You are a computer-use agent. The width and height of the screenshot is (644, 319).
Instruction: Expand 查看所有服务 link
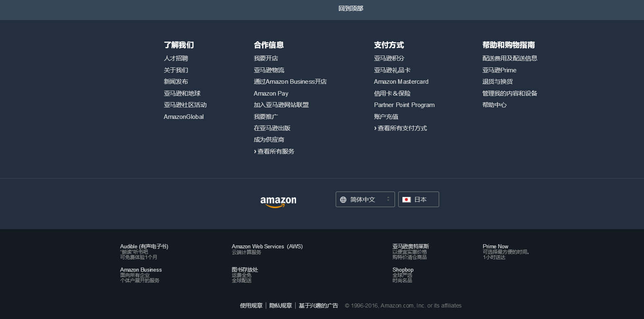(x=274, y=152)
